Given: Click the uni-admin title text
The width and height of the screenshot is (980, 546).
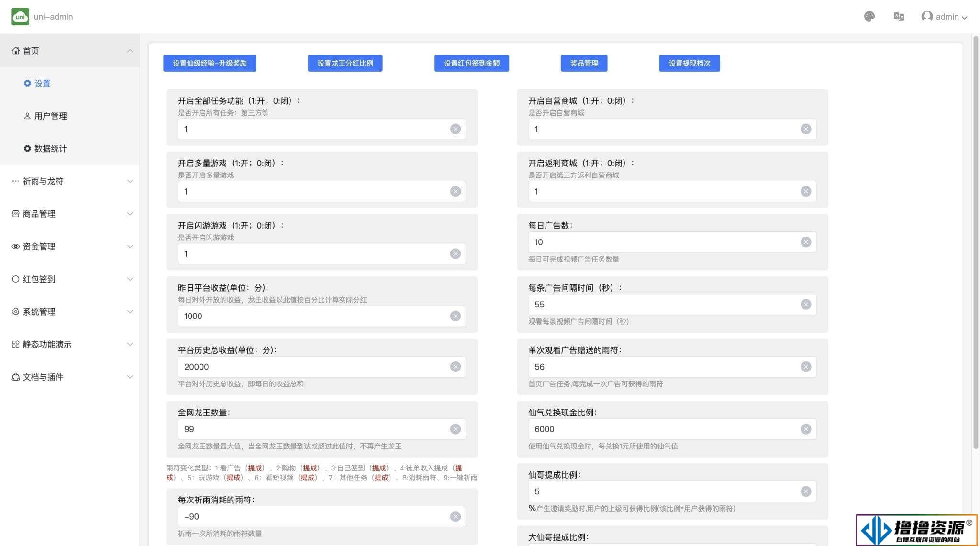Looking at the screenshot, I should coord(53,17).
